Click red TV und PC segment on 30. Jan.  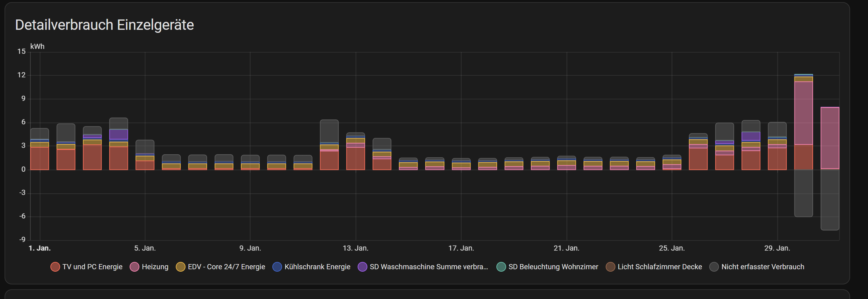[x=803, y=157]
